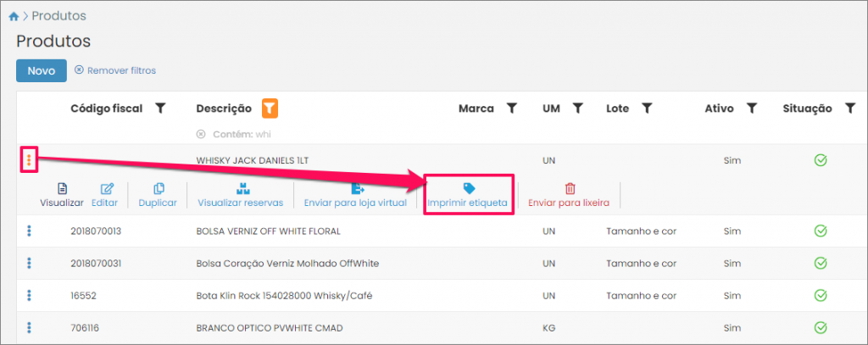Open the Código fiscal column filter
This screenshot has height=345, width=868.
coord(160,109)
